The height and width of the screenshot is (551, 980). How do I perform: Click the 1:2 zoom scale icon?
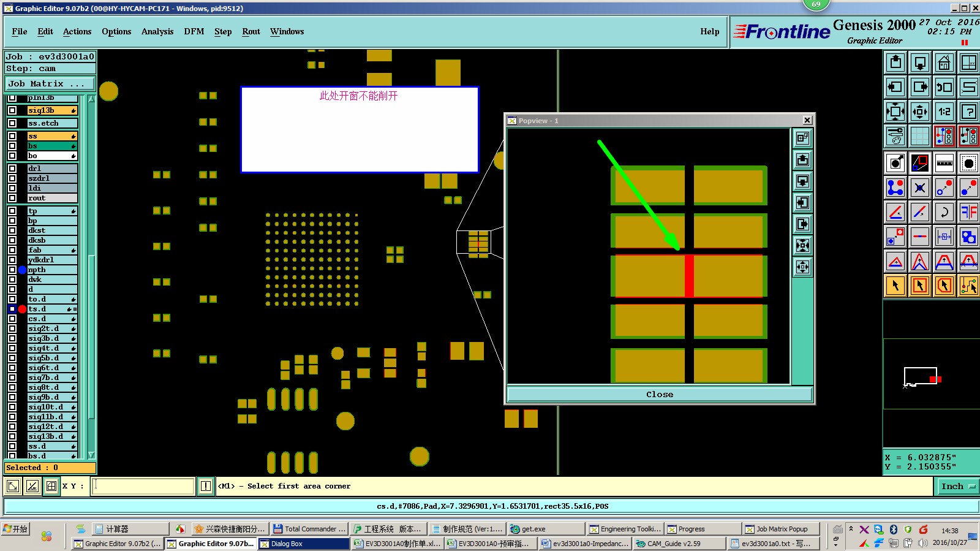944,112
